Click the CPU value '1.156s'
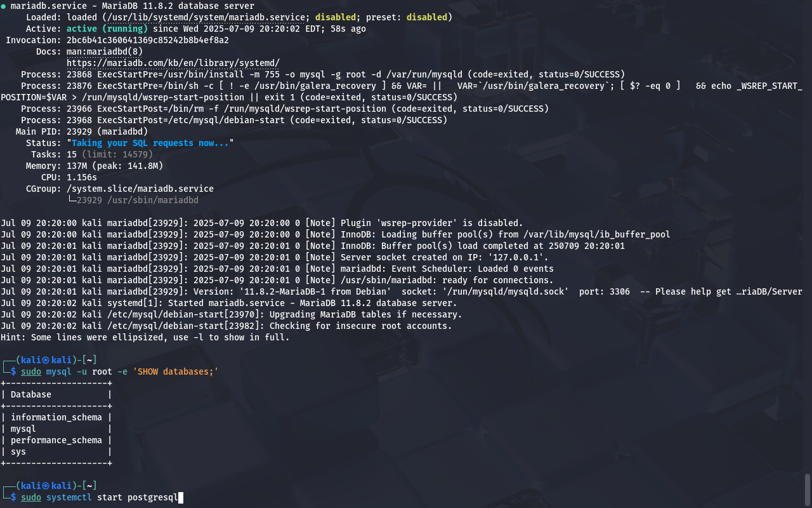This screenshot has width=812, height=508. pos(82,177)
